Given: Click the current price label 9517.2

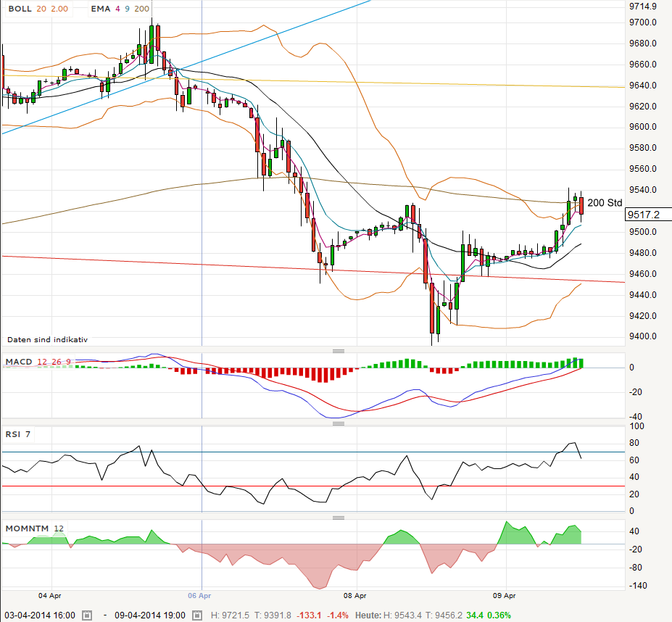Looking at the screenshot, I should [648, 215].
